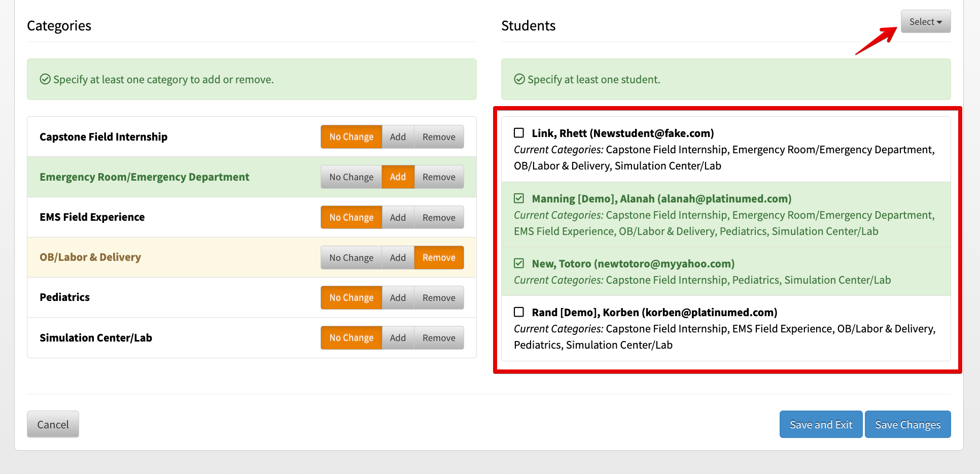Choose Add for EMS Field Experience
The width and height of the screenshot is (980, 474).
[x=398, y=217]
